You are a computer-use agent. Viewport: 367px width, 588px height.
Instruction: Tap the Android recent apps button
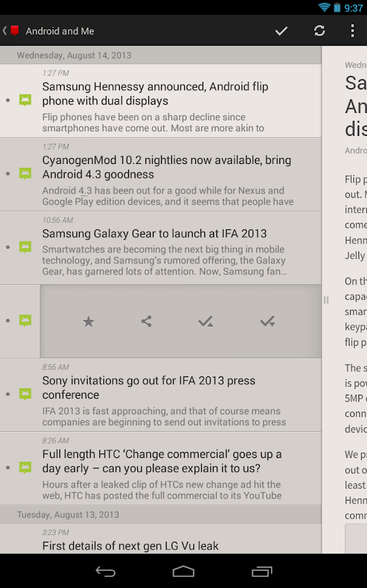(262, 571)
